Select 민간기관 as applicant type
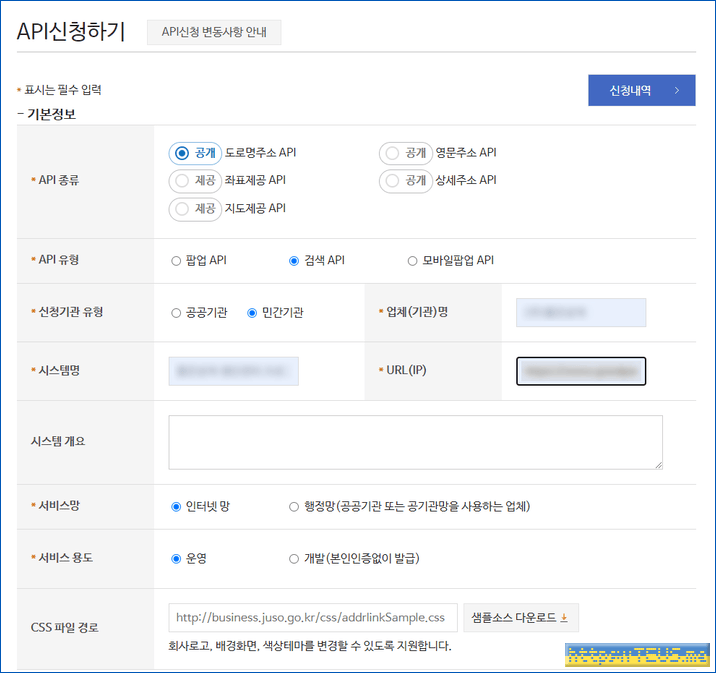Viewport: 716px width, 673px height. (x=252, y=313)
